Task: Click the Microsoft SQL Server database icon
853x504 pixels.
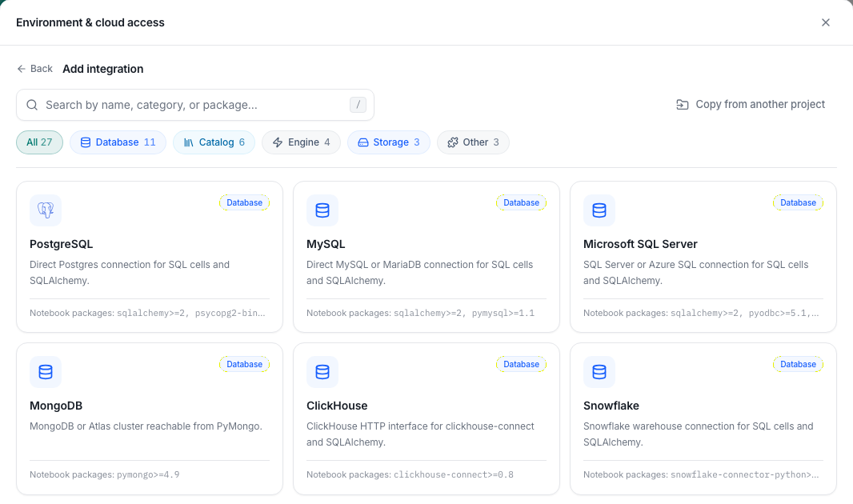Action: coord(599,210)
